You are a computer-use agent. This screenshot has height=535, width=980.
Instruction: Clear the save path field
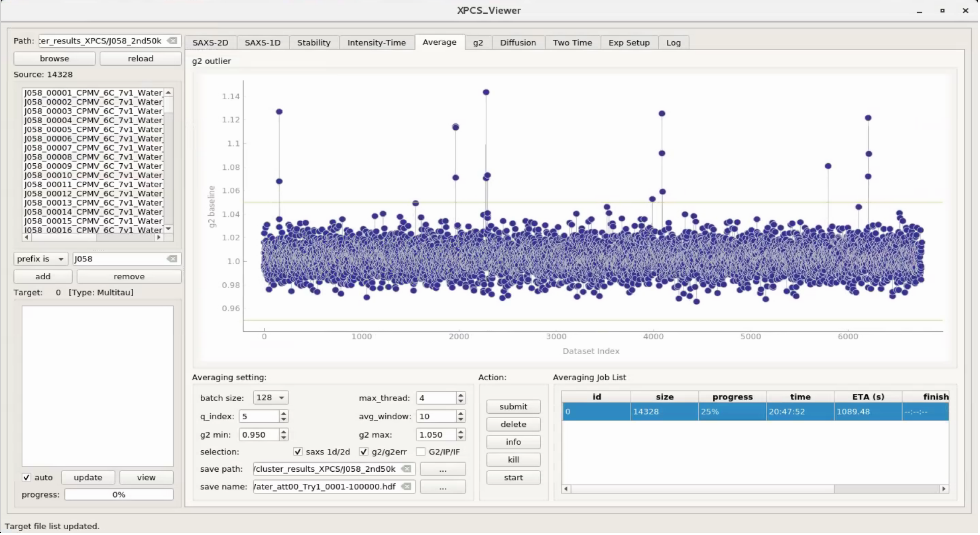(407, 469)
